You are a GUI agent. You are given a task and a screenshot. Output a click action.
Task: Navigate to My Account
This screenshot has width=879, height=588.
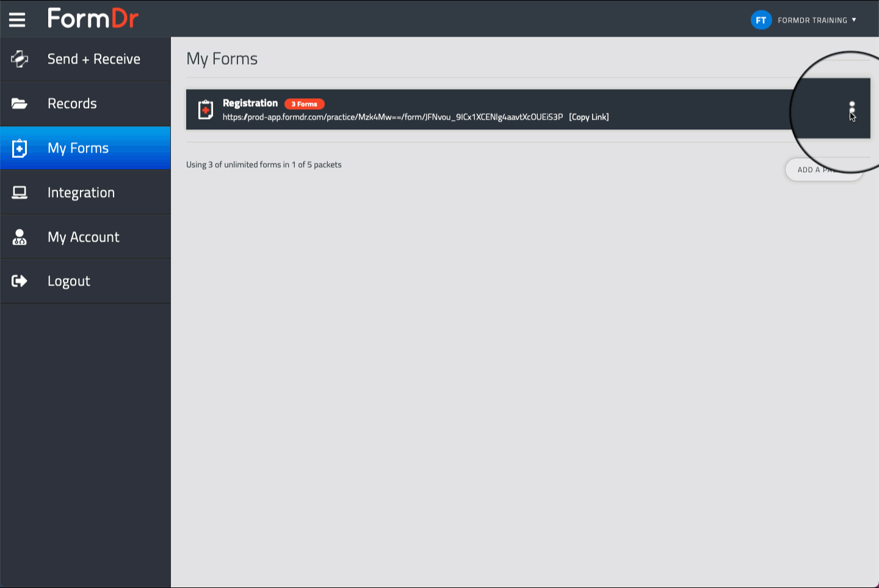[x=85, y=237]
